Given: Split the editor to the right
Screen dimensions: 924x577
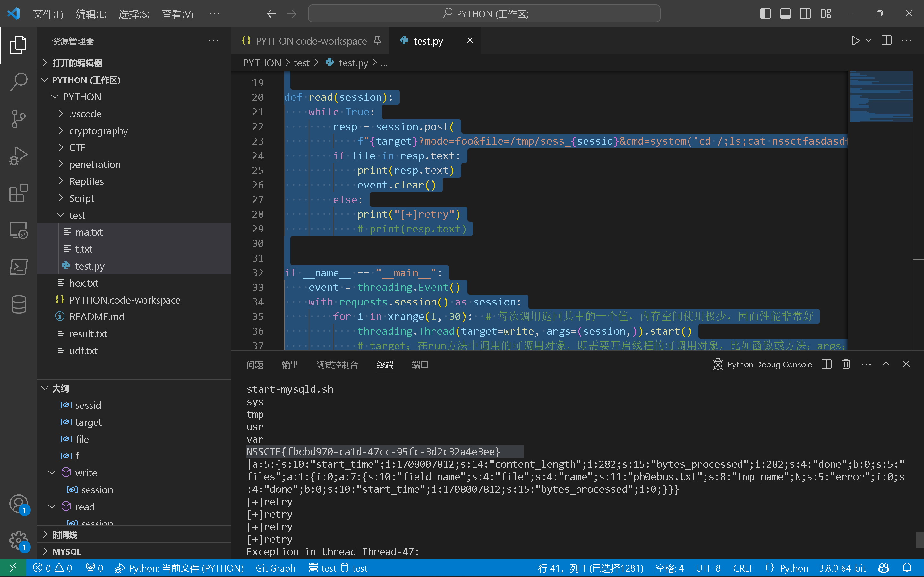Looking at the screenshot, I should 886,40.
